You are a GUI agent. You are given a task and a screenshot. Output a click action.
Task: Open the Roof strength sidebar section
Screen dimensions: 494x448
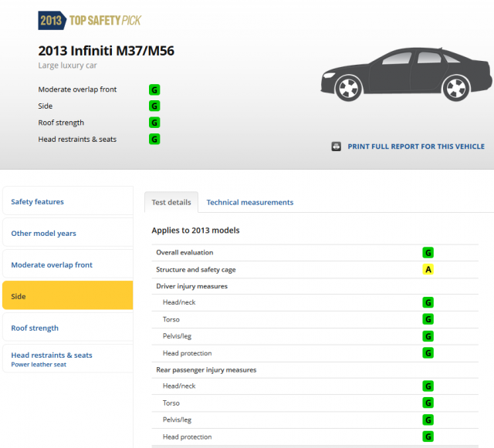point(35,328)
